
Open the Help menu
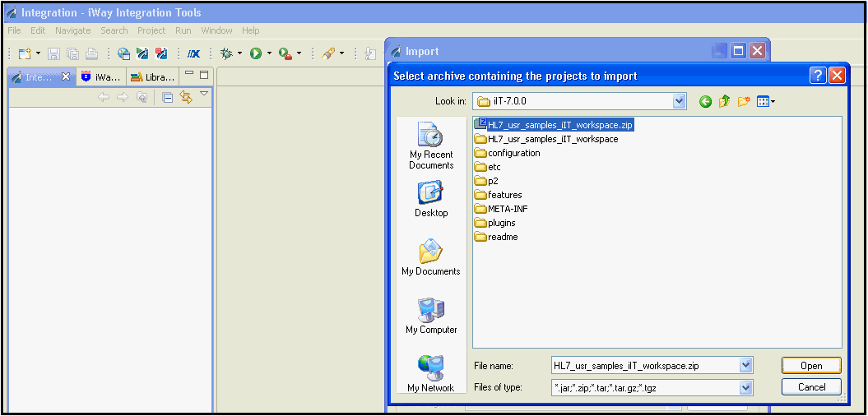[x=251, y=30]
